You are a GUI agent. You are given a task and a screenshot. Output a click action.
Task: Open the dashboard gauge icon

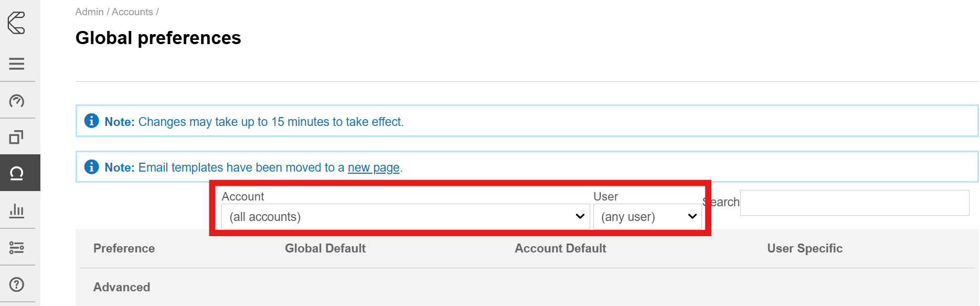(x=17, y=101)
